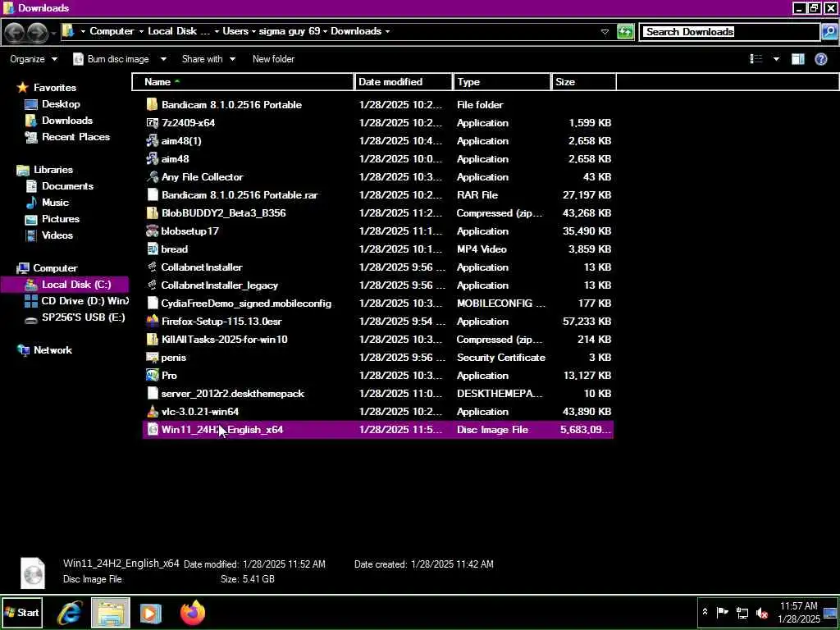Go back with the Back arrow
Screen dimensions: 840x630
(15, 32)
